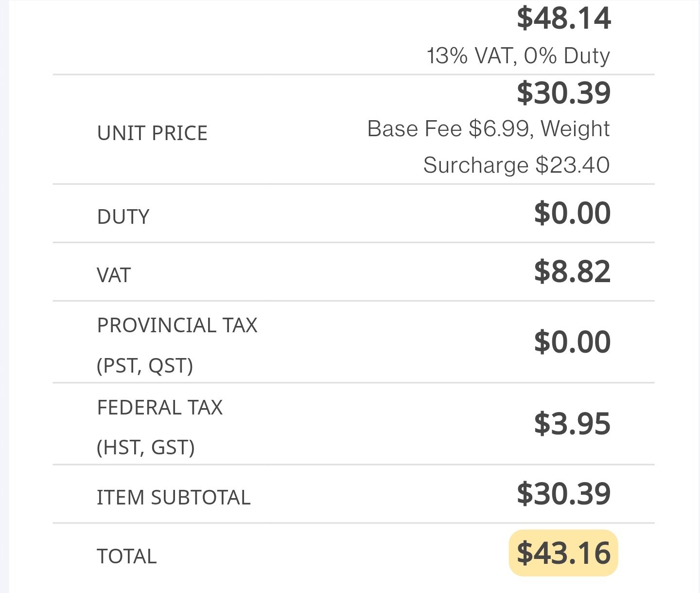
Task: Select the UNIT PRICE label
Action: click(152, 133)
